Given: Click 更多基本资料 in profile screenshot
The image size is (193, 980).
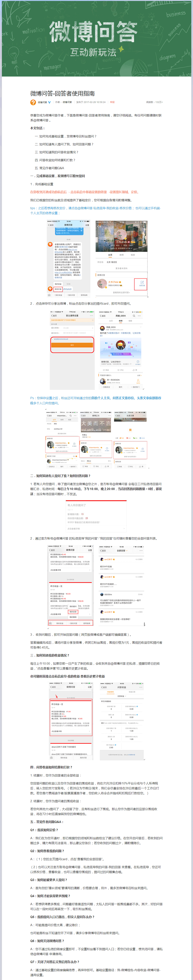Looking at the screenshot, I should coord(121,268).
